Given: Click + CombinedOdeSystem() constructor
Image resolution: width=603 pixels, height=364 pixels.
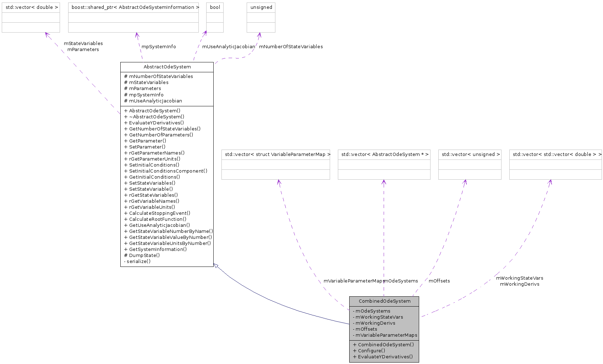Looking at the screenshot, I should tap(384, 345).
